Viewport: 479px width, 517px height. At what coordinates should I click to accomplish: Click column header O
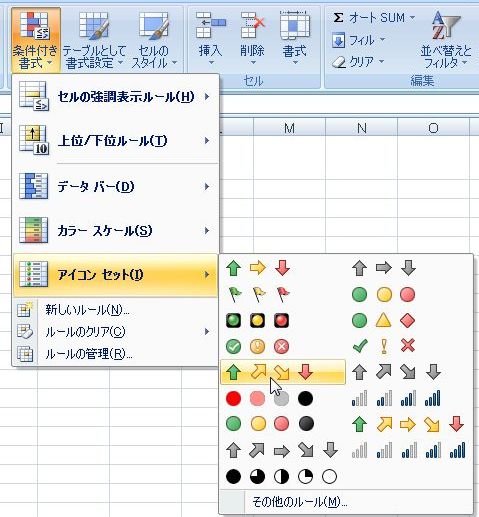[x=433, y=128]
